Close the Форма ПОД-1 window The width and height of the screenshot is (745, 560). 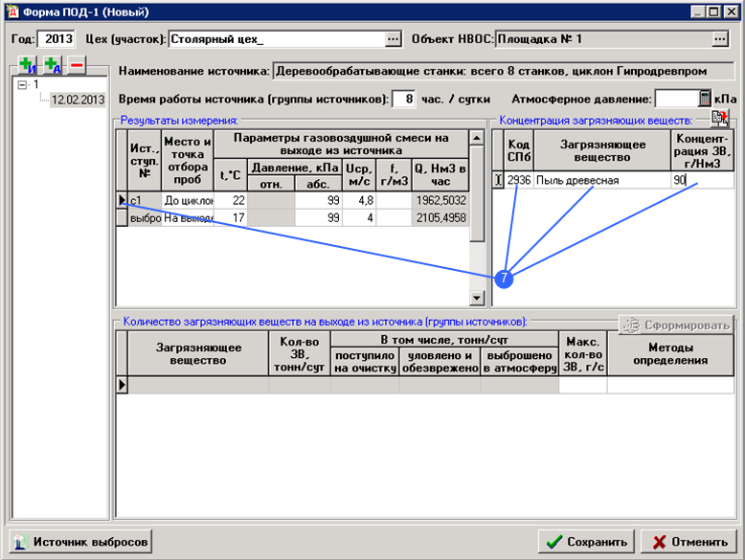[731, 11]
